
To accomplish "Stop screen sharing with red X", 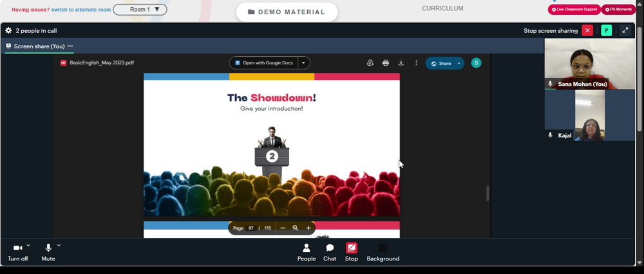I will pos(587,30).
